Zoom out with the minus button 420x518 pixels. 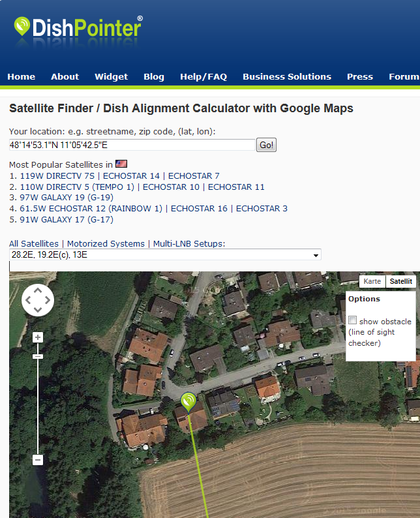[x=38, y=460]
